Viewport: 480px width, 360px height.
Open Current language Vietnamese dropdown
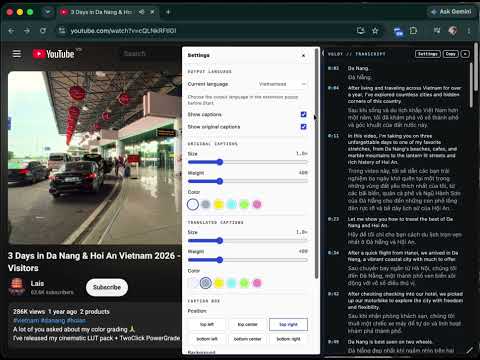(282, 84)
